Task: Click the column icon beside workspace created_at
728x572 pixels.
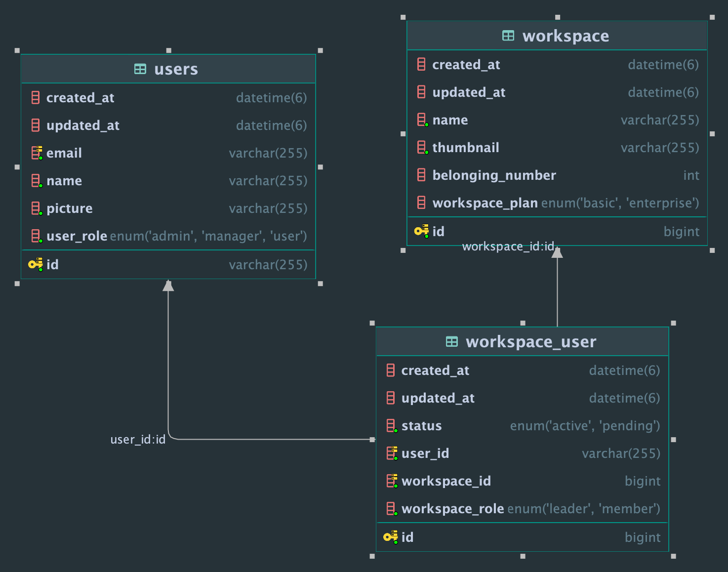Action: click(421, 64)
